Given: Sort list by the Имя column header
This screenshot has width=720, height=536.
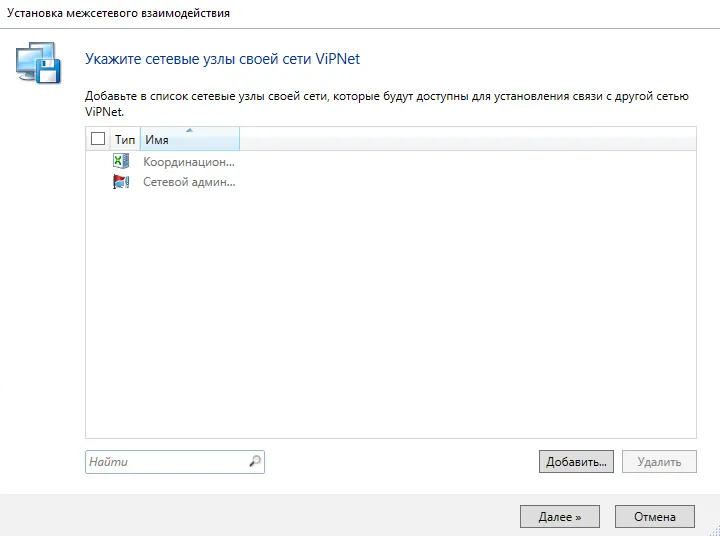Looking at the screenshot, I should click(x=190, y=139).
